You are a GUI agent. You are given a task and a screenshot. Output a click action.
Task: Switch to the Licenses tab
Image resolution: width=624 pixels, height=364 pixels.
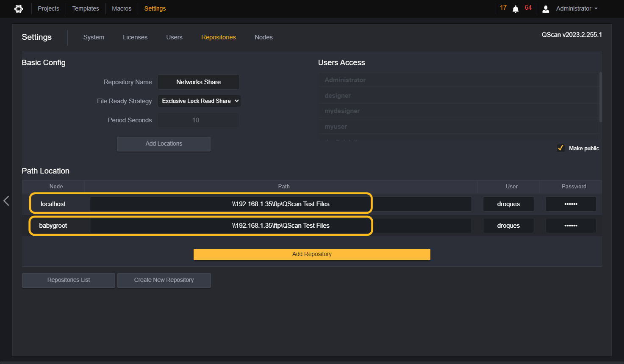(x=135, y=37)
